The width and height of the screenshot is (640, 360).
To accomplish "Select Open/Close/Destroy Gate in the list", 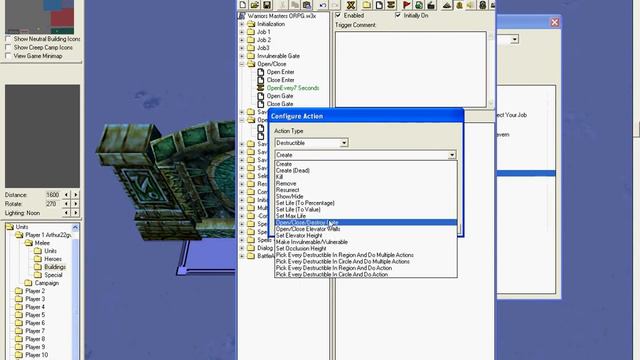I will point(366,222).
